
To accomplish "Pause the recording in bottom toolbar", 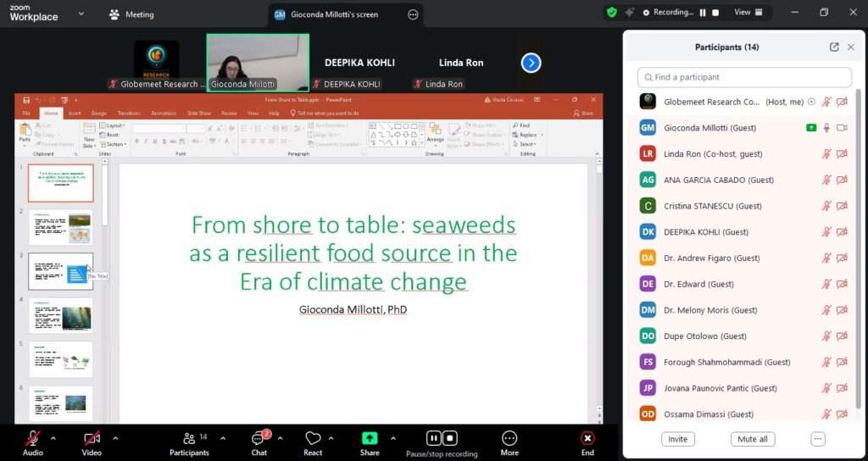I will 434,438.
